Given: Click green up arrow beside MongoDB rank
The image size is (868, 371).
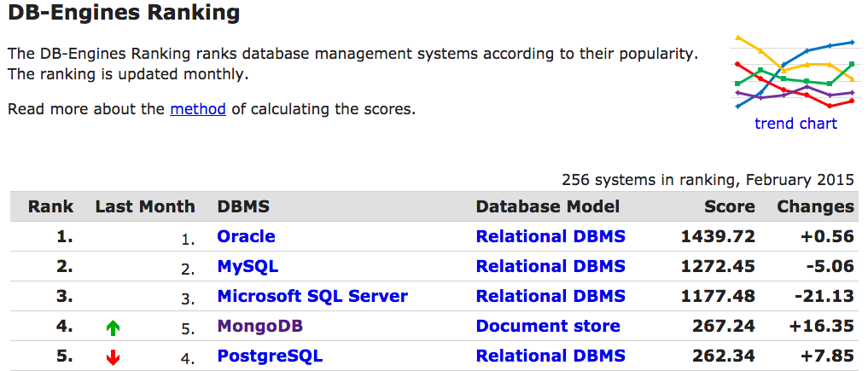Looking at the screenshot, I should pyautogui.click(x=113, y=329).
